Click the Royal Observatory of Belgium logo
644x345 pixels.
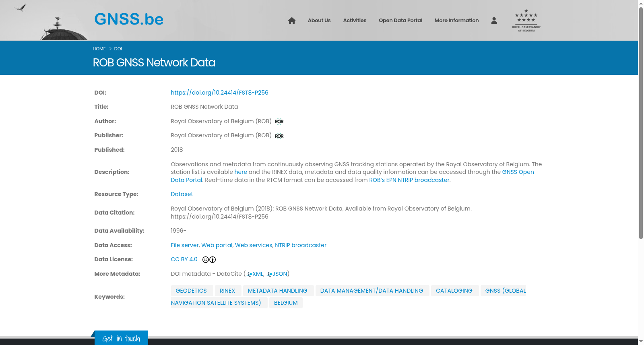526,21
